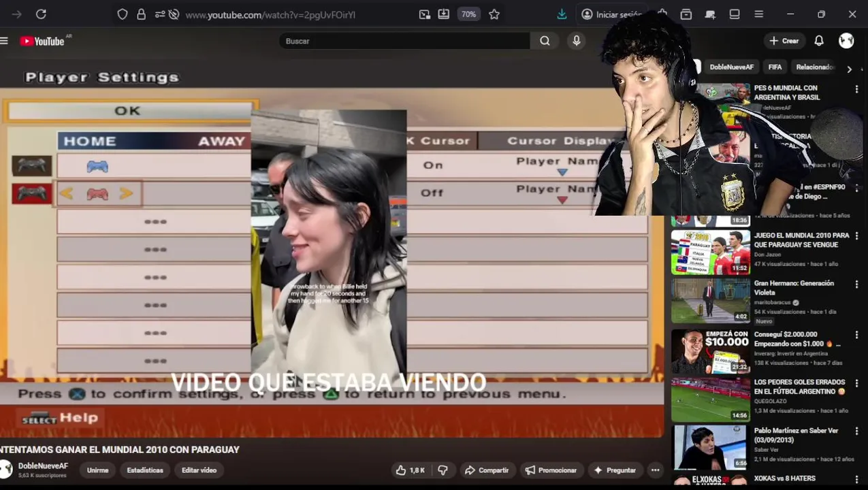This screenshot has height=490, width=868.
Task: Click the Preguntar ask button
Action: (614, 470)
